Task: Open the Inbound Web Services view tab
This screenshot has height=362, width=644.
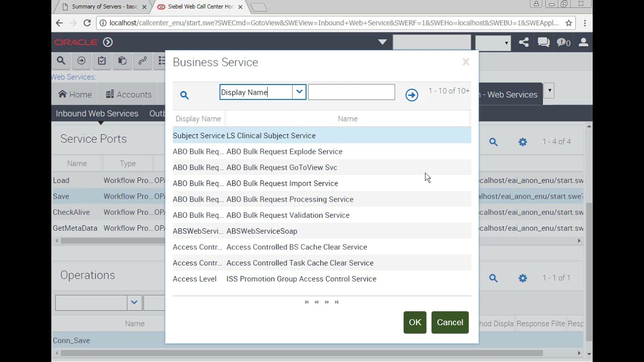Action: [97, 114]
